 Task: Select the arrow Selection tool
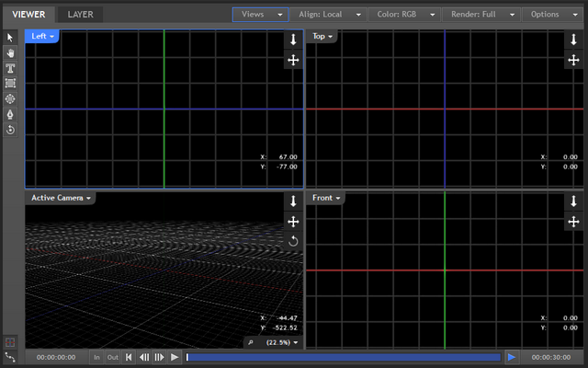point(10,37)
